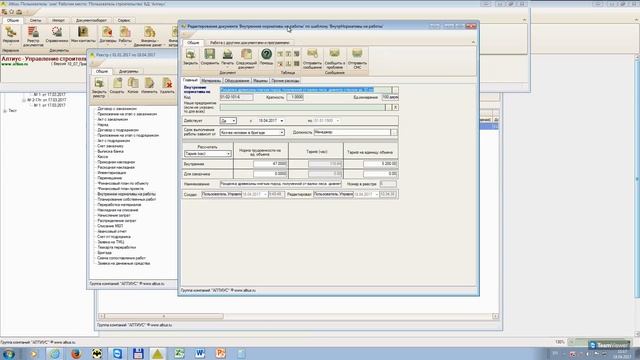Viewport: 640px width, 360px height.
Task: Open Firefox from the taskbar
Action: [x=76, y=353]
